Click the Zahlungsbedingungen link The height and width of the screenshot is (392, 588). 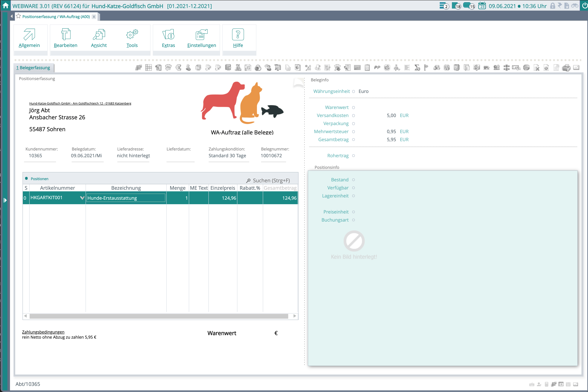click(x=43, y=332)
